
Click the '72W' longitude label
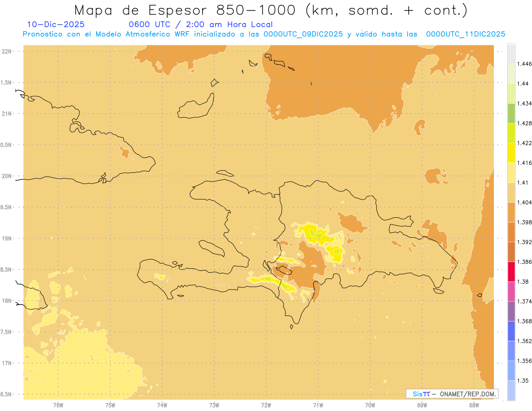pos(266,405)
